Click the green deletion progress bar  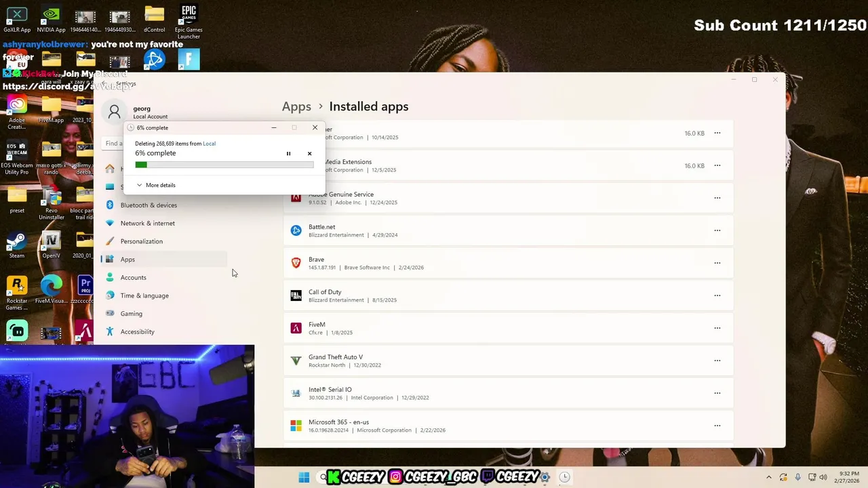[x=224, y=165]
